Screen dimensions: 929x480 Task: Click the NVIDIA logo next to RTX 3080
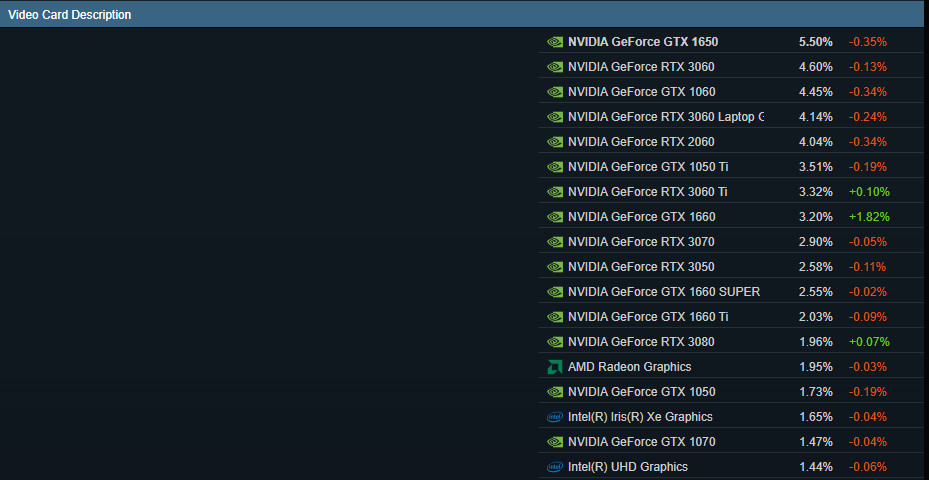tap(555, 342)
